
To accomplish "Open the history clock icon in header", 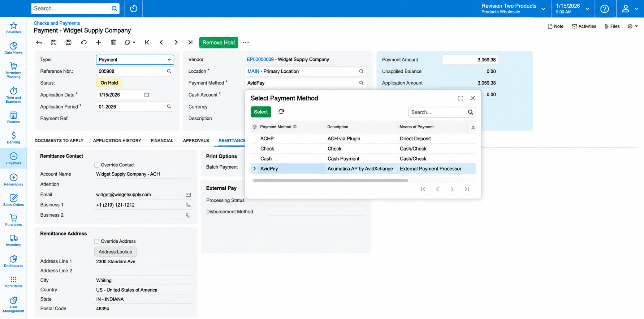I will (134, 8).
